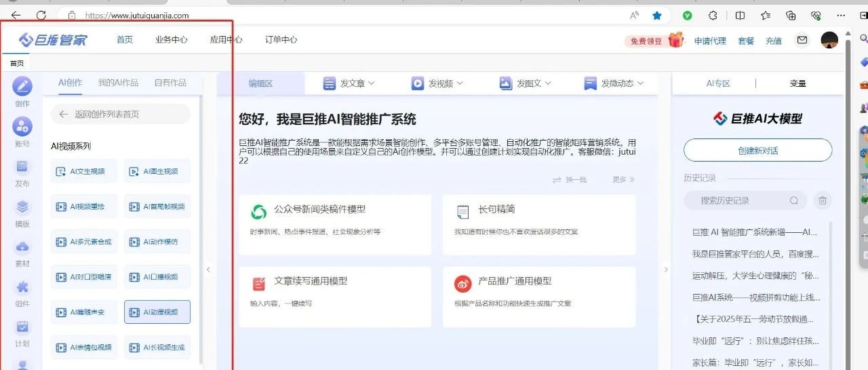Click 换一批 to refresh models

(x=570, y=180)
